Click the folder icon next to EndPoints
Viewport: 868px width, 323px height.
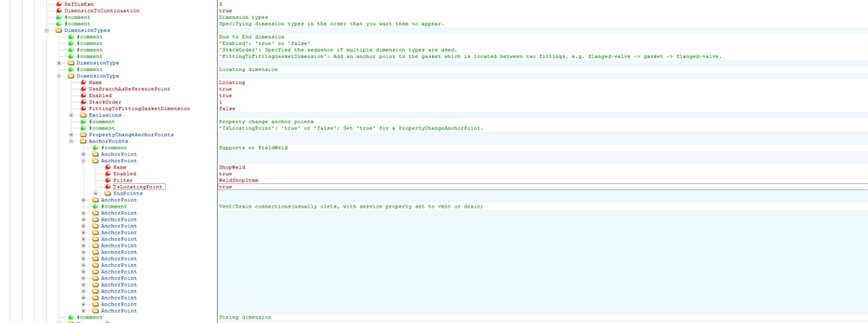[108, 194]
